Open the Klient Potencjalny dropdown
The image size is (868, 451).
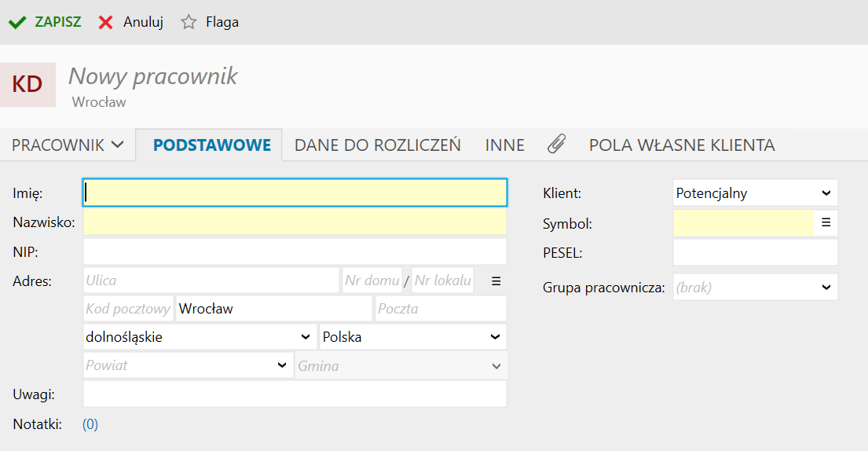755,193
